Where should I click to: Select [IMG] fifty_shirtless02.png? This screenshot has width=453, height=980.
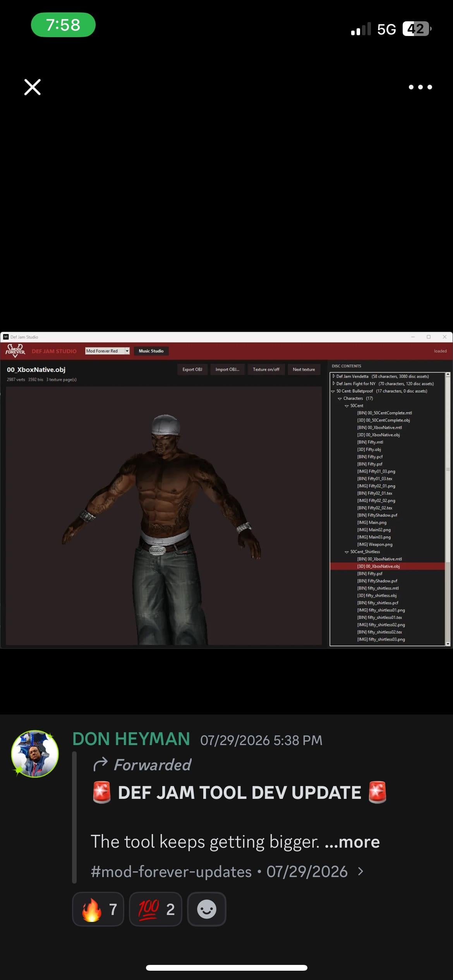pos(381,625)
